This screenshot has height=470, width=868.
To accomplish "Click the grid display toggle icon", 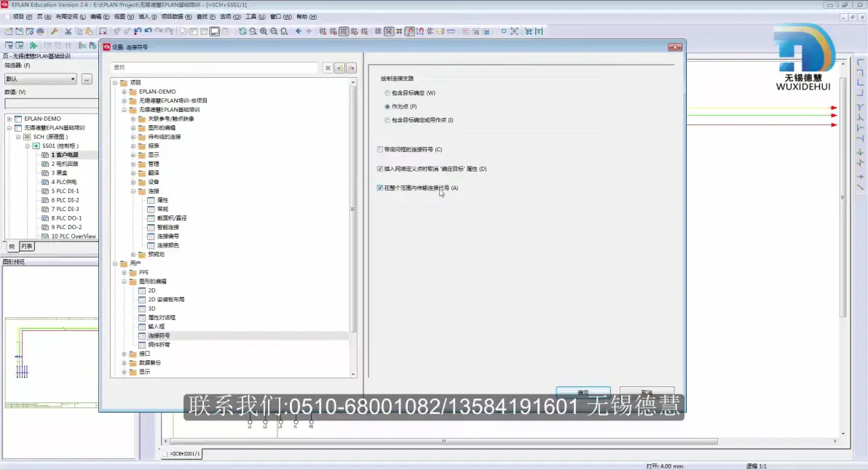I will 378,31.
